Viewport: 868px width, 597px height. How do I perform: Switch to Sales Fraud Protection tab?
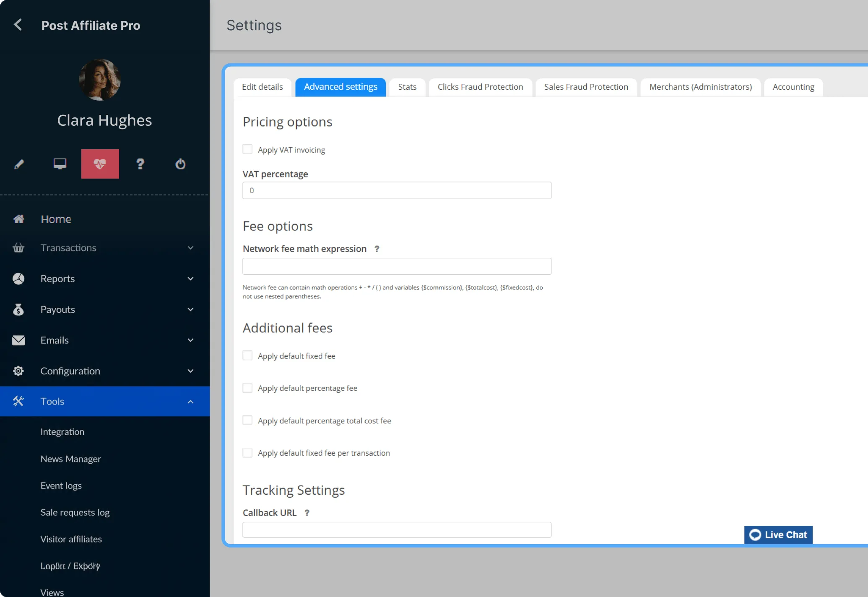coord(586,87)
